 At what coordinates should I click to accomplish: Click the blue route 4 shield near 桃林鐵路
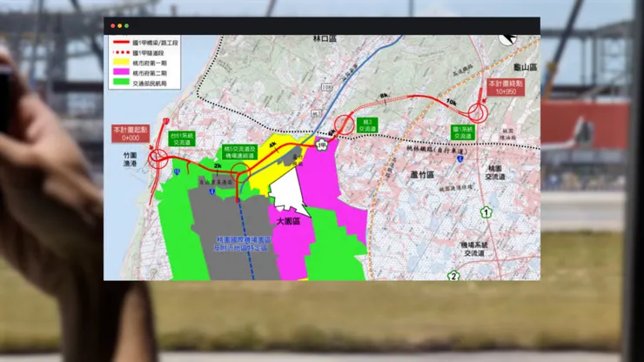[460, 158]
